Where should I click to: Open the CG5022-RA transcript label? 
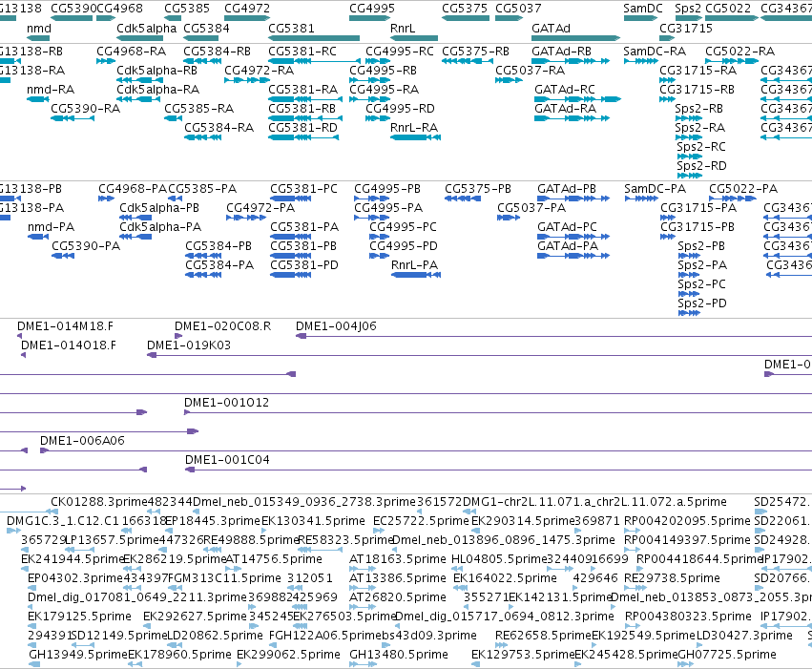pos(740,52)
